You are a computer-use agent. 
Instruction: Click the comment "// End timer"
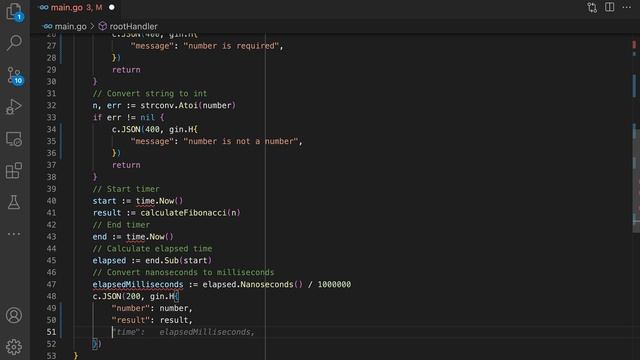pos(121,225)
